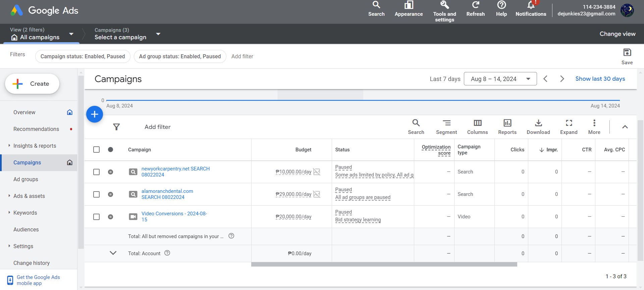Toggle the select-all campaigns checkbox
644x290 pixels.
pos(97,149)
